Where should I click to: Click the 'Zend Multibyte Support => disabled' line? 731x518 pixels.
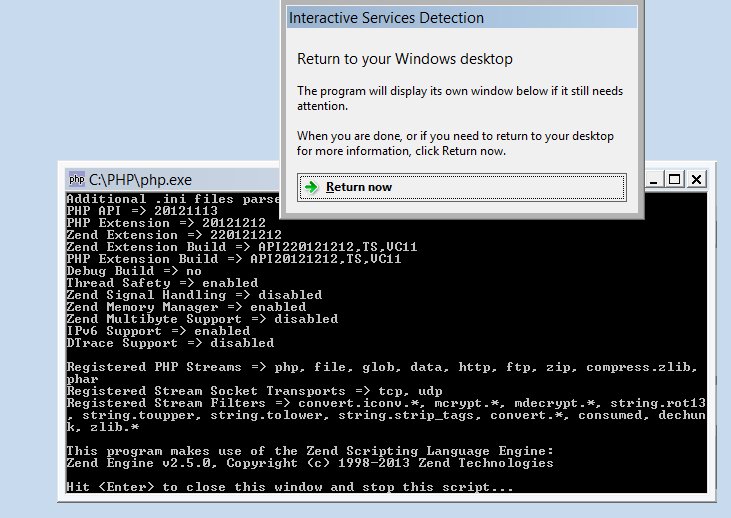coord(202,319)
